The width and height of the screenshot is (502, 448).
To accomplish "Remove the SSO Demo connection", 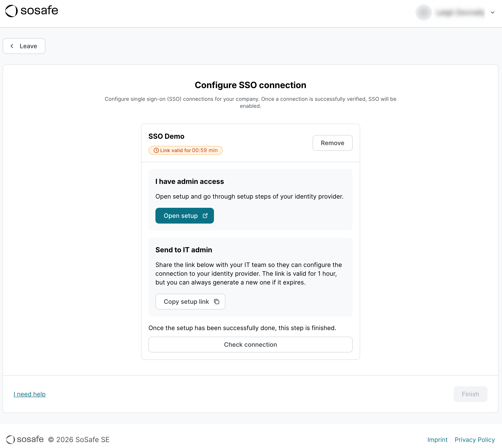I will coord(332,143).
